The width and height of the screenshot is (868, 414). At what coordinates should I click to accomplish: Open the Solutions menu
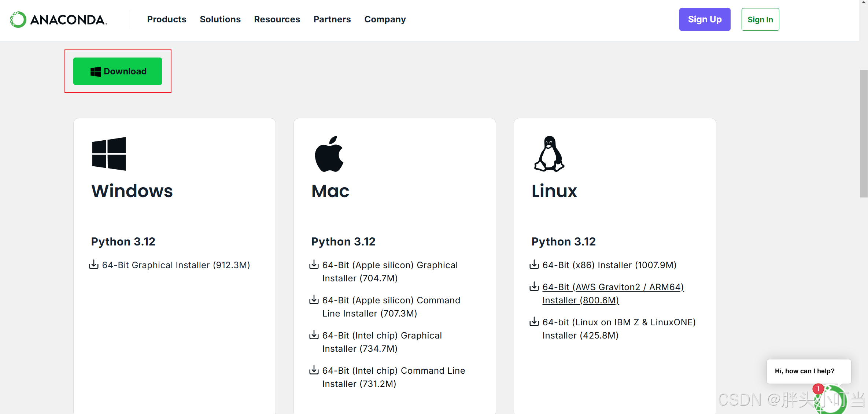(x=220, y=19)
